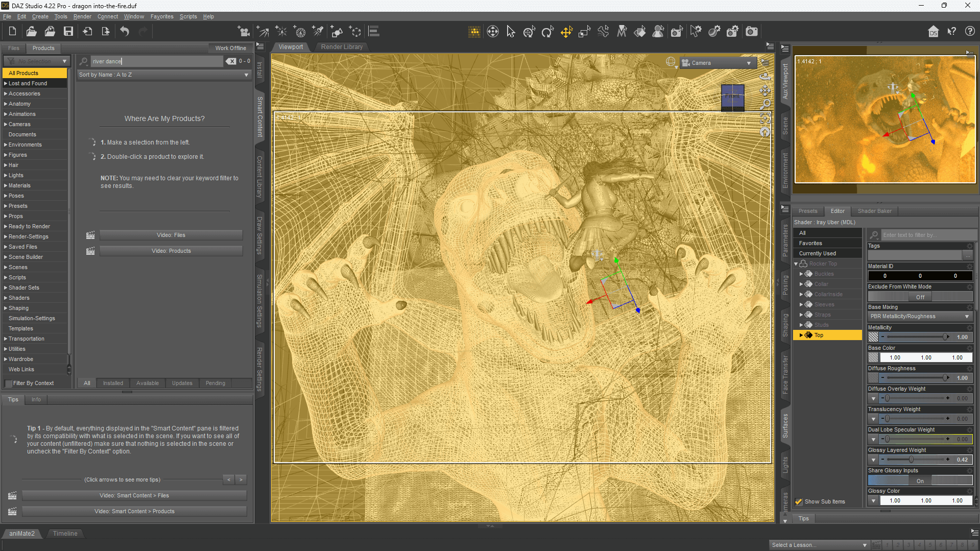Open the Render menu
Image resolution: width=980 pixels, height=551 pixels.
point(82,16)
